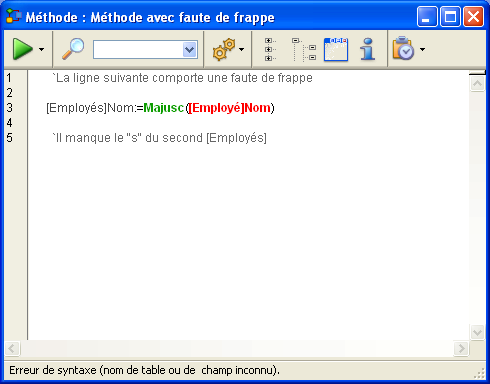Open the blue information icon
The height and width of the screenshot is (384, 490).
click(x=368, y=49)
